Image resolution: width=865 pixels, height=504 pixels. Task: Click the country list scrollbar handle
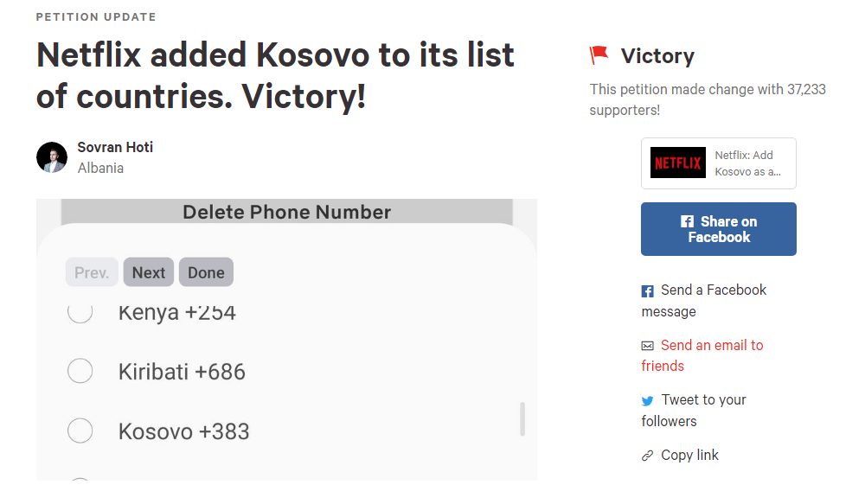(522, 418)
